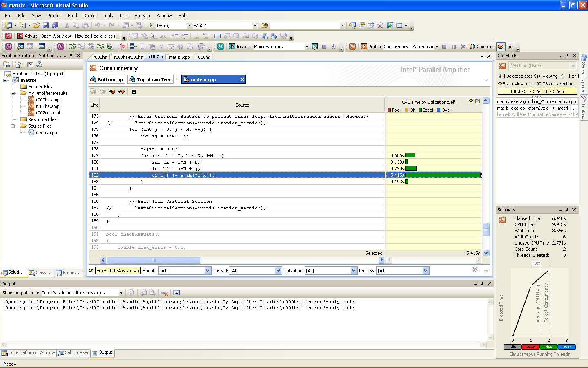588x368 pixels.
Task: Click the star icon in CPU Time column header
Action: coord(471,101)
